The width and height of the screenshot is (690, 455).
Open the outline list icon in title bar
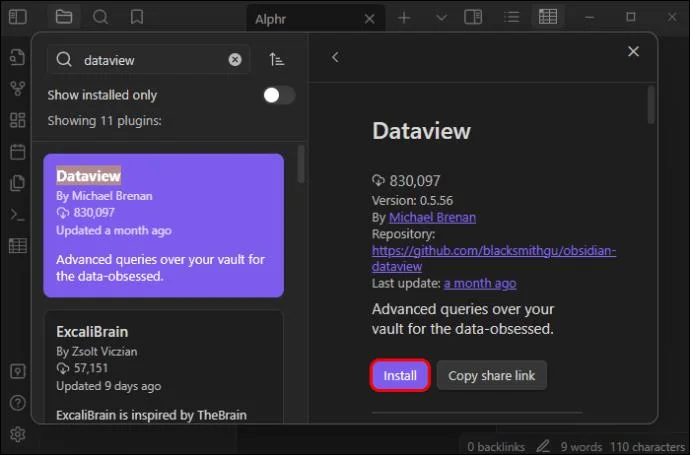click(511, 17)
